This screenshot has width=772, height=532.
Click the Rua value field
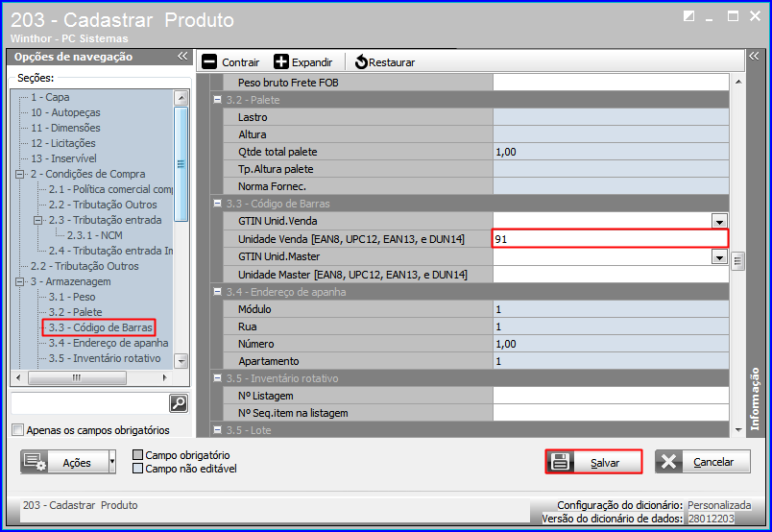611,326
